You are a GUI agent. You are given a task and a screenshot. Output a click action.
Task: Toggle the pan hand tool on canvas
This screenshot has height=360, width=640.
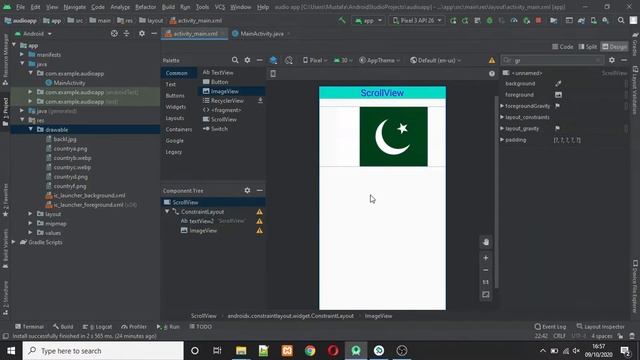(486, 242)
